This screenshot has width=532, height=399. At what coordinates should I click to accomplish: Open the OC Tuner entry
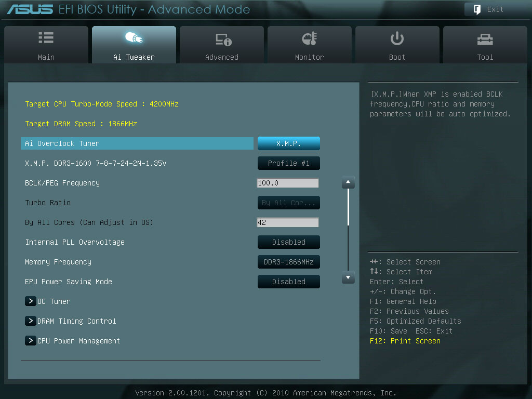pyautogui.click(x=54, y=301)
